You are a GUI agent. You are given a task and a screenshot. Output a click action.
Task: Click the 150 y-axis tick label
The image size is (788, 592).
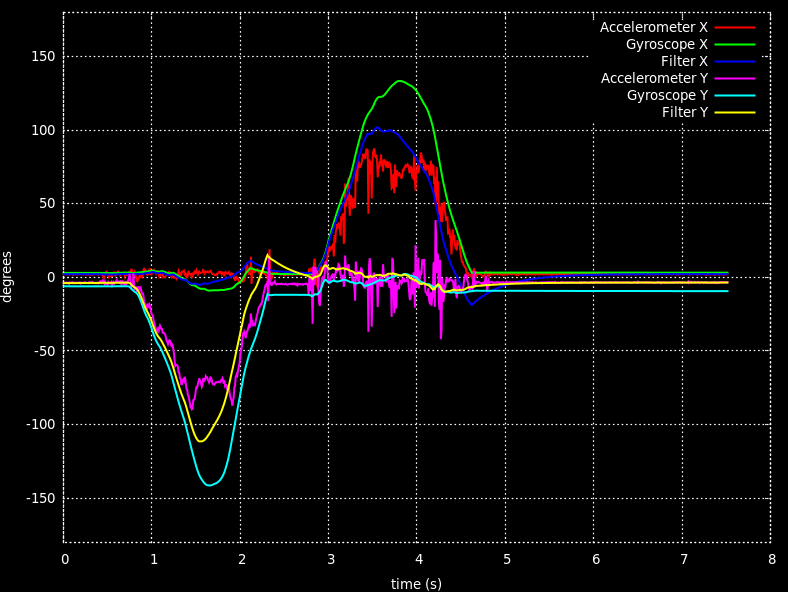point(43,57)
